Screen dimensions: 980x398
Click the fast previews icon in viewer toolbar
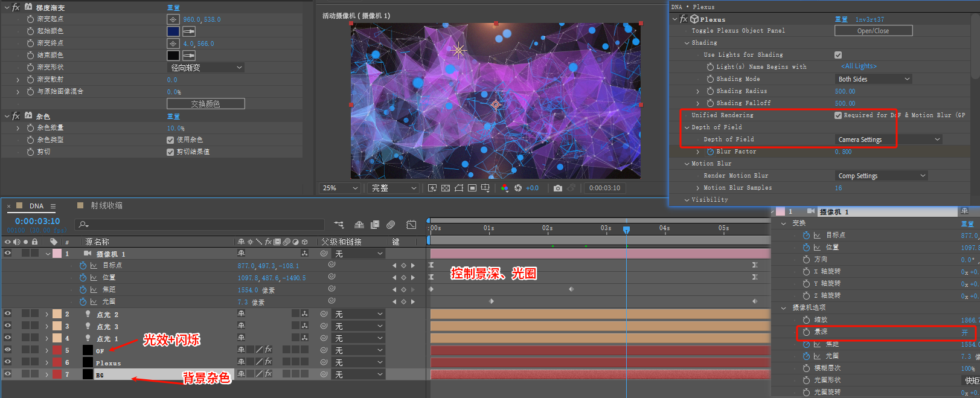[432, 188]
